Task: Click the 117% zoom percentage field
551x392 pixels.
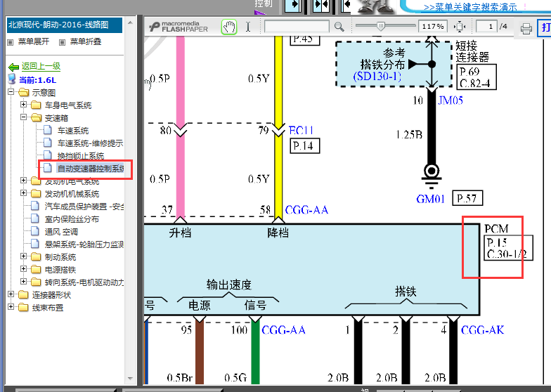Action: (433, 27)
